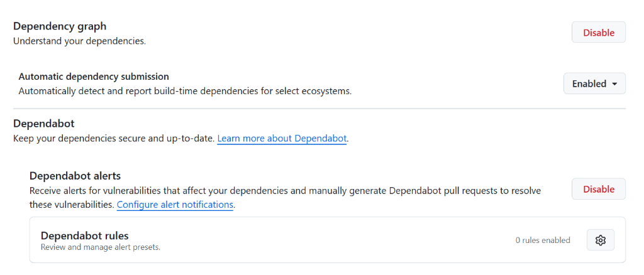Select the Dependabot alerts heading
The width and height of the screenshot is (644, 275).
click(x=75, y=176)
